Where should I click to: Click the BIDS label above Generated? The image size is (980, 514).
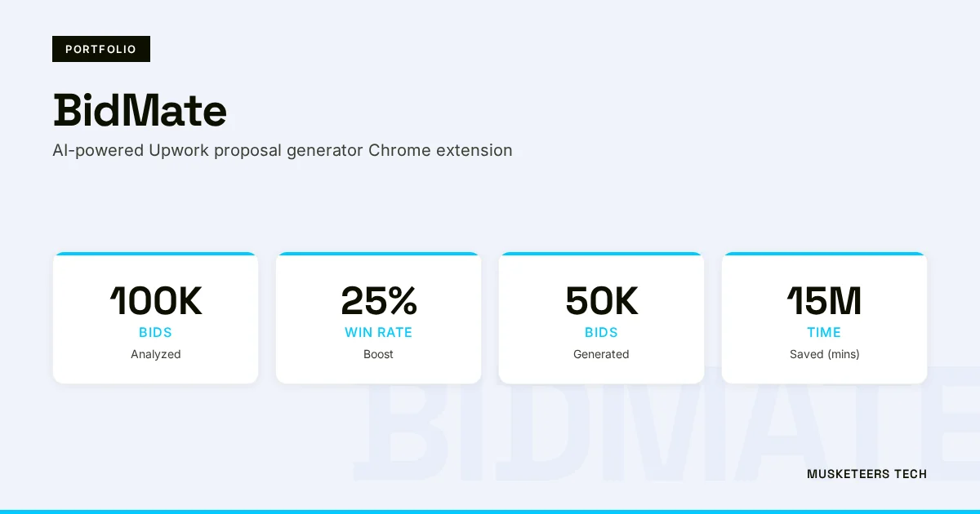[x=601, y=333]
